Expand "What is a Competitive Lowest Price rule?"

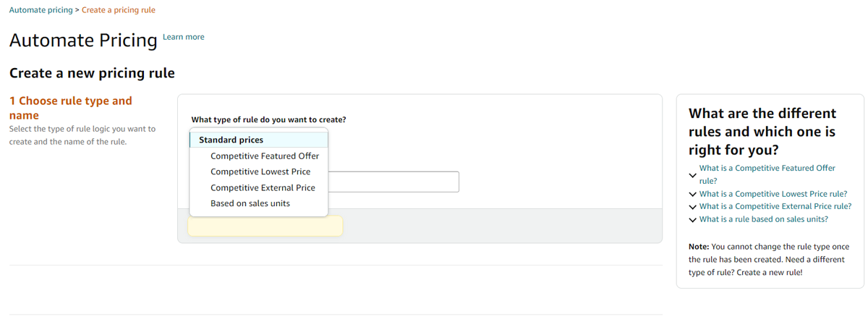[x=773, y=194]
